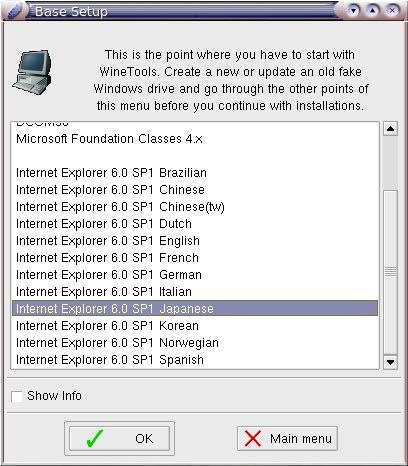Shade window with title bar down-arrow button

[x=353, y=11]
